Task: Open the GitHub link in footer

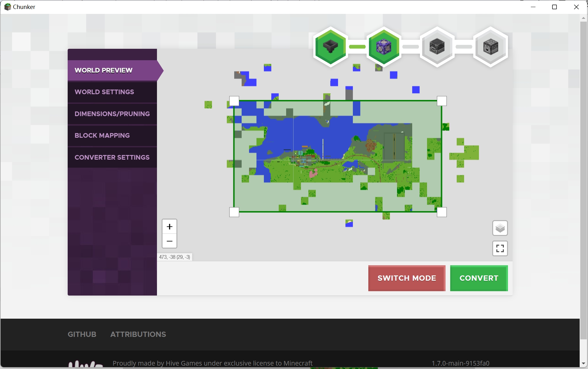Action: pos(82,334)
